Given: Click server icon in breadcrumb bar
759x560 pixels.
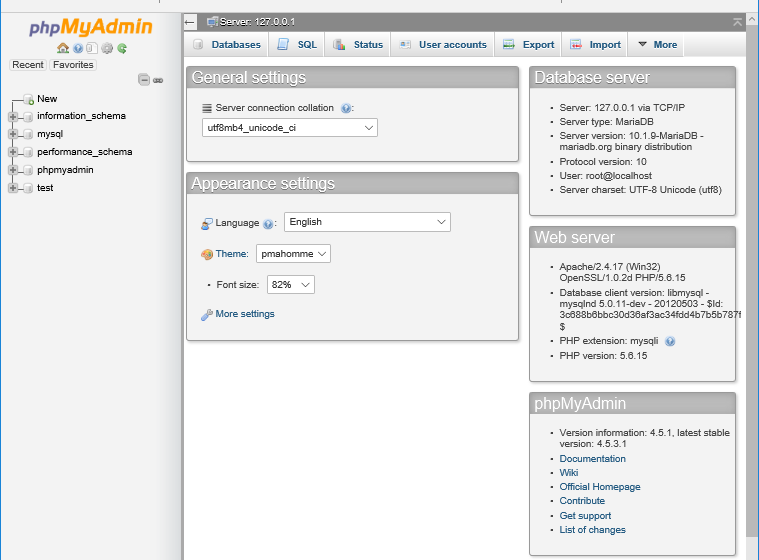Looking at the screenshot, I should (212, 22).
